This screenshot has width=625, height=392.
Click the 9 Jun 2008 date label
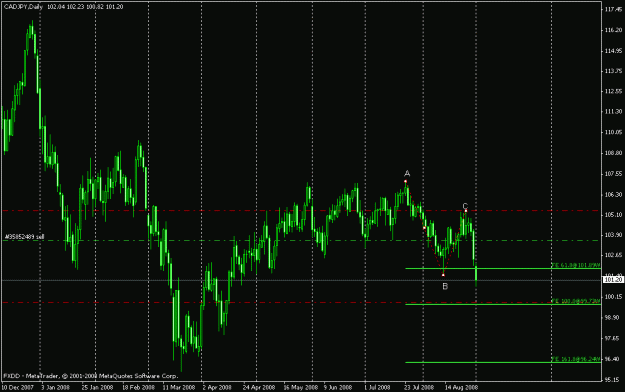(339, 387)
